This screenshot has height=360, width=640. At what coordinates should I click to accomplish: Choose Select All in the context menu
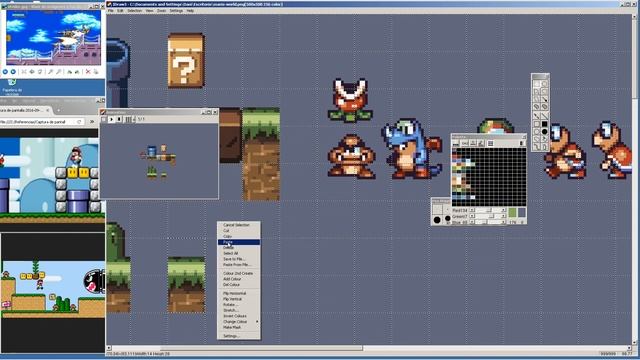(239, 253)
